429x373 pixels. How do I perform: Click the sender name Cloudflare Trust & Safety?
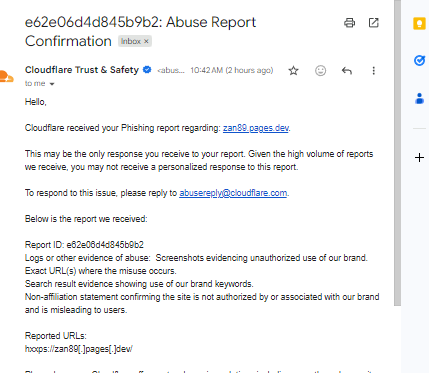coord(82,70)
